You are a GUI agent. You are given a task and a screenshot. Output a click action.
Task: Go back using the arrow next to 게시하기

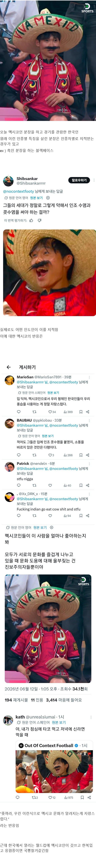tap(9, 367)
